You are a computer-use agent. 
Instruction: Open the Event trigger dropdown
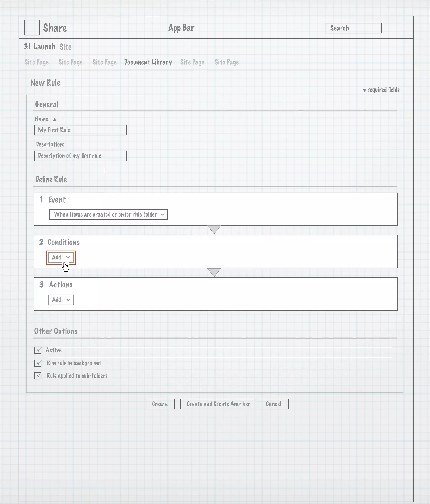click(x=109, y=215)
